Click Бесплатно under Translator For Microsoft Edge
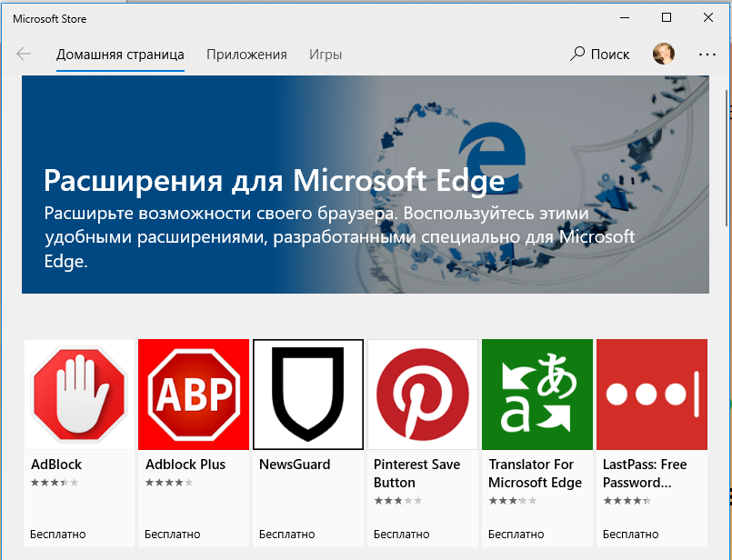Image resolution: width=732 pixels, height=560 pixels. pyautogui.click(x=516, y=535)
